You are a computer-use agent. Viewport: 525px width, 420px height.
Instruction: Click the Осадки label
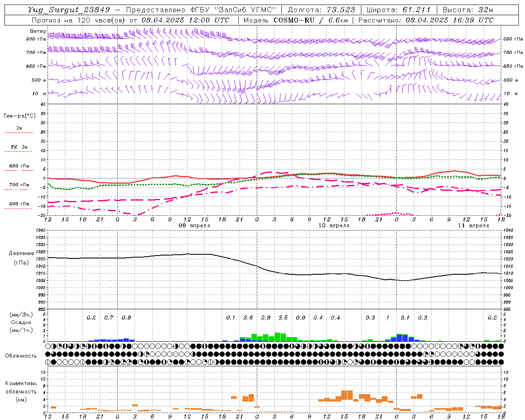(x=21, y=322)
